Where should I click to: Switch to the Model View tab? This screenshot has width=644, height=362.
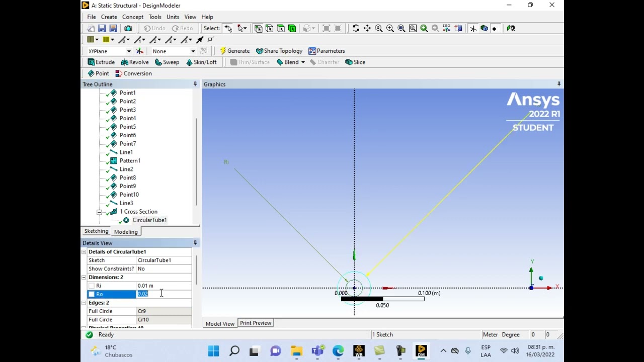click(x=220, y=323)
